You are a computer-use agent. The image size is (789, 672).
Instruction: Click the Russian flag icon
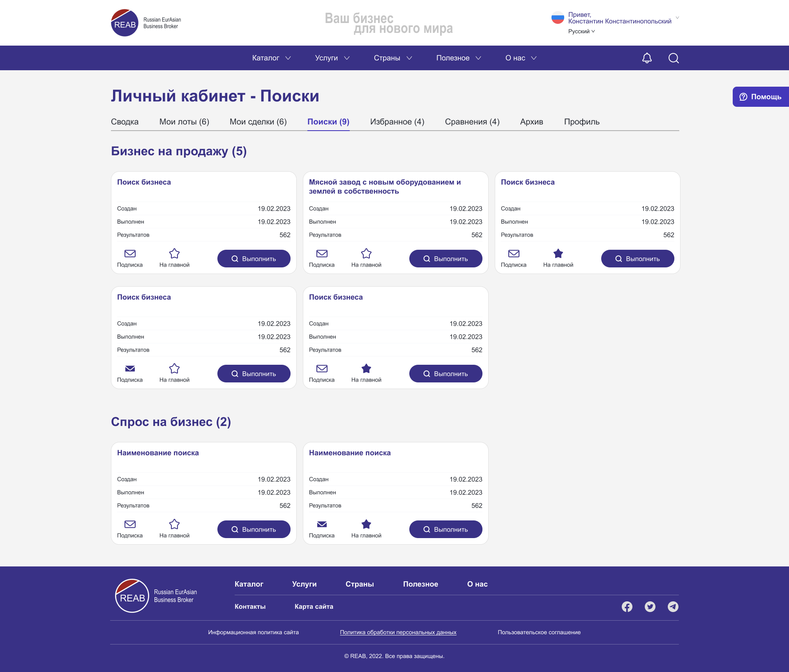click(558, 18)
